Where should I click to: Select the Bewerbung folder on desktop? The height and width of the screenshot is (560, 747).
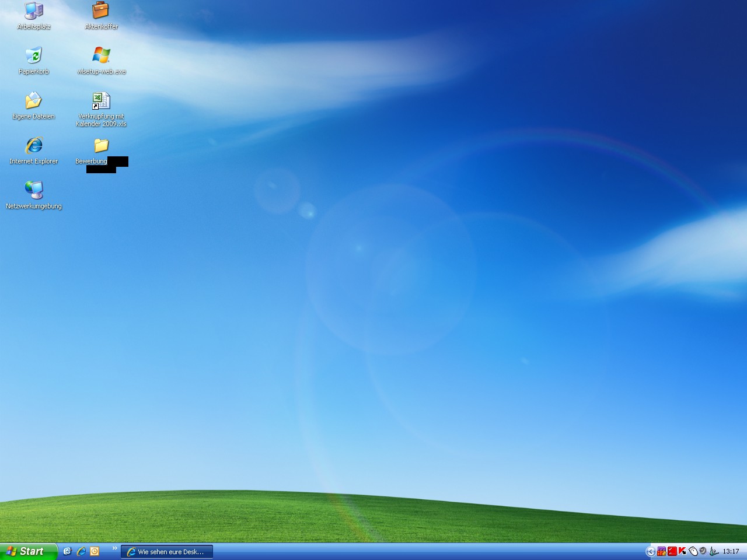coord(101,146)
